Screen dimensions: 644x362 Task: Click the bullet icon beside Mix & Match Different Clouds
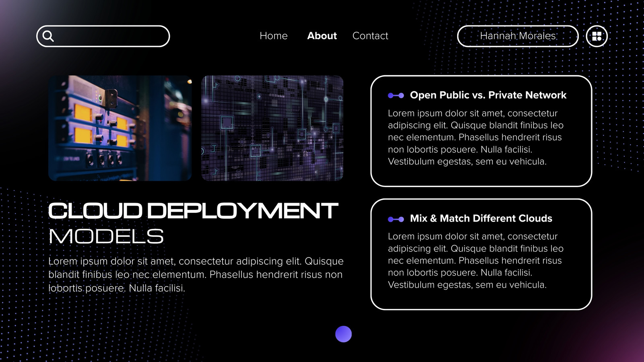[396, 219]
